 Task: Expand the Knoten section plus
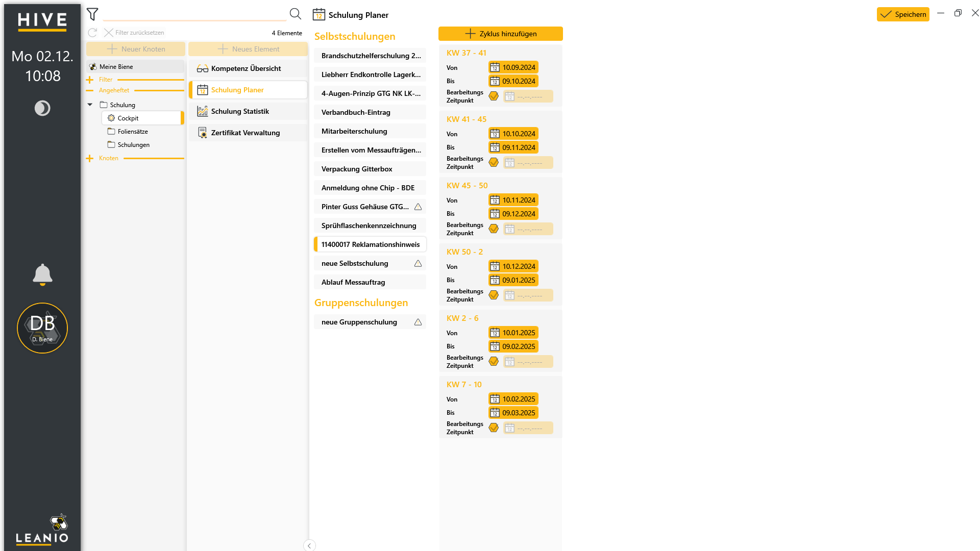[x=90, y=158]
